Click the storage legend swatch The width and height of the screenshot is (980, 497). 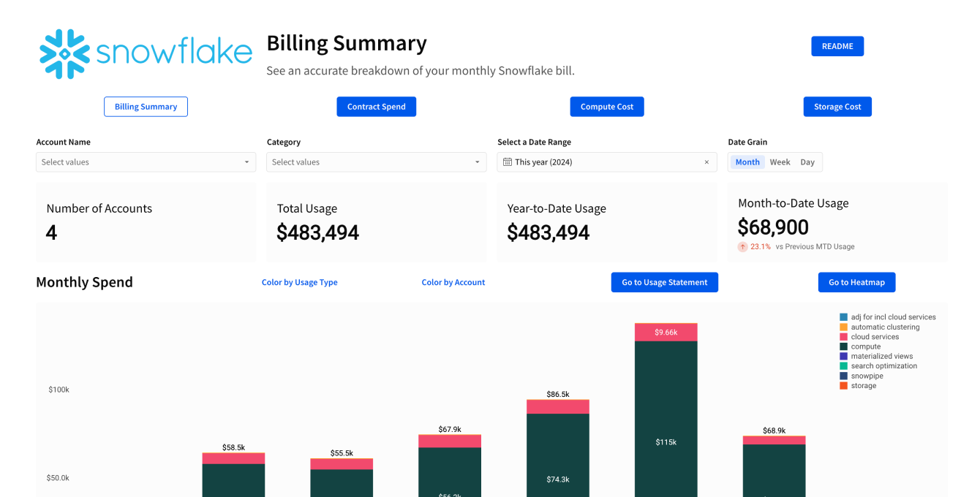pyautogui.click(x=843, y=385)
